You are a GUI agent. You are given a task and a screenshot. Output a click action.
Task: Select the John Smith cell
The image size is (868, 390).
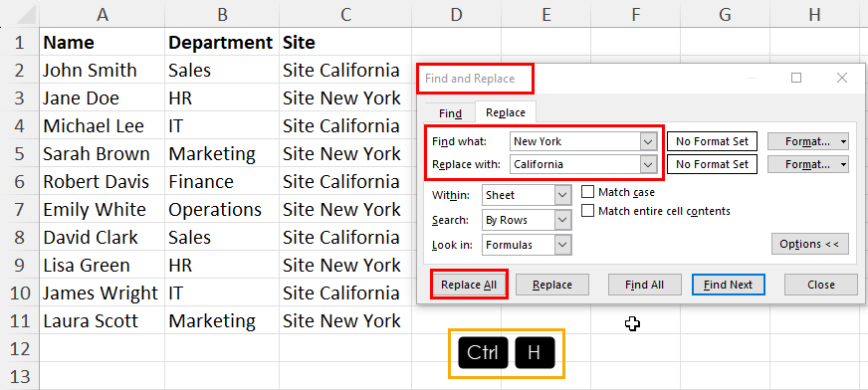pyautogui.click(x=102, y=70)
